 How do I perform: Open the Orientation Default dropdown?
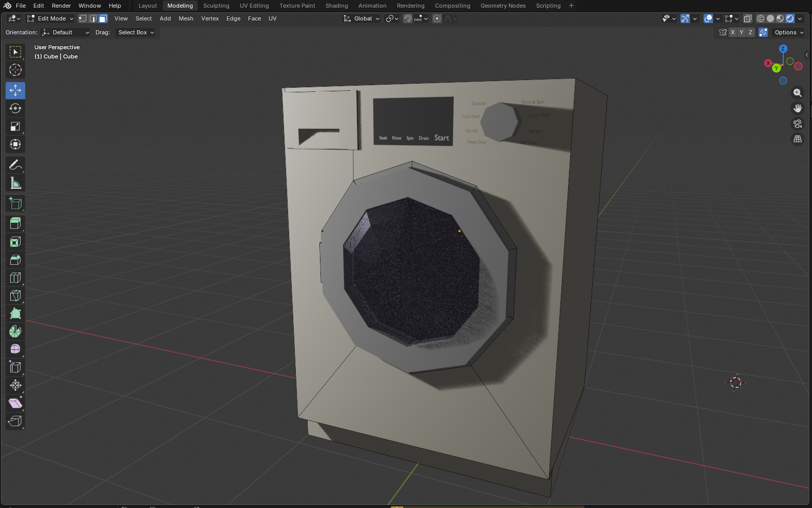[x=66, y=32]
